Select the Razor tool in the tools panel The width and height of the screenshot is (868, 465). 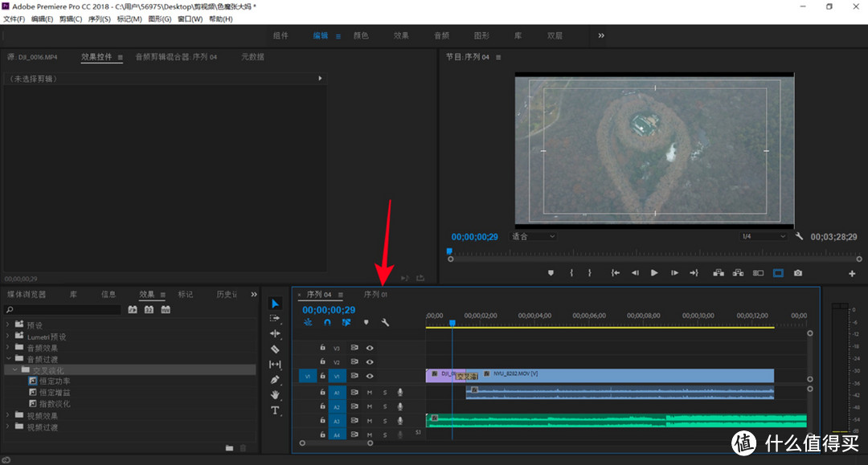click(275, 349)
